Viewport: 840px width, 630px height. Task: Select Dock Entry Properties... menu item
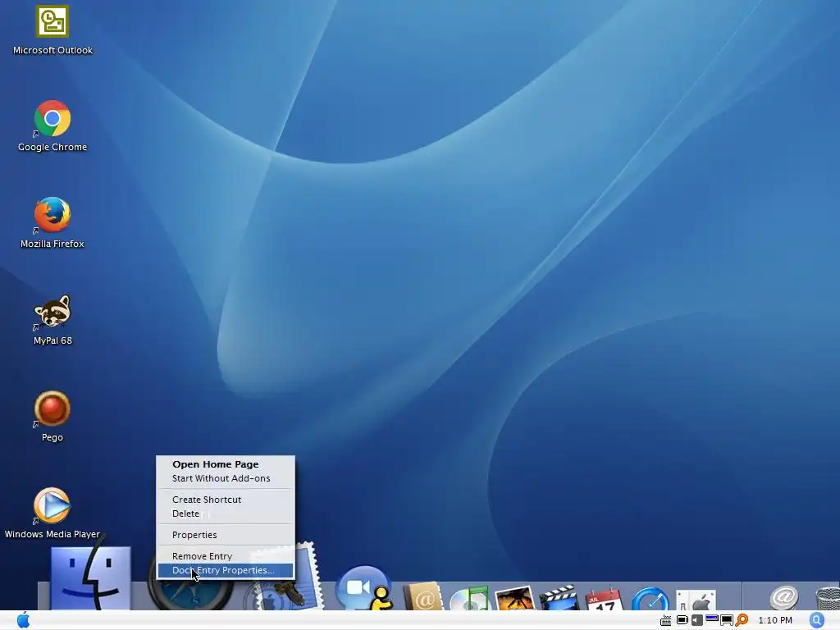point(226,571)
